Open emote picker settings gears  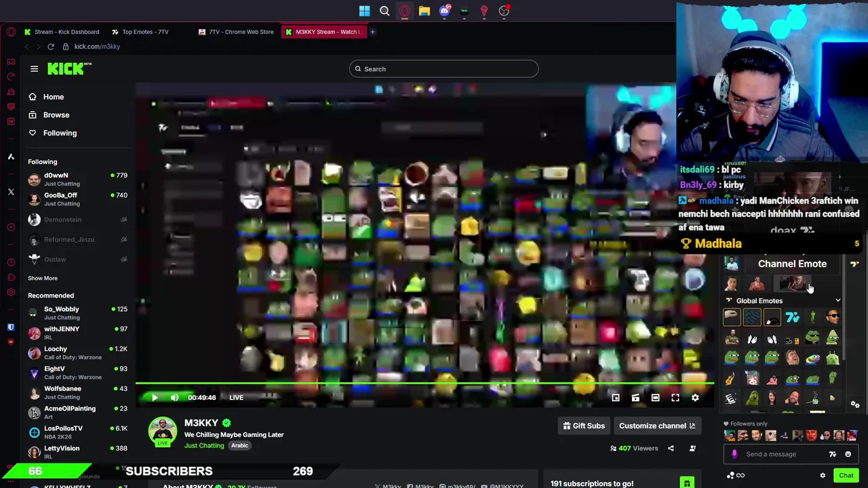pyautogui.click(x=855, y=405)
